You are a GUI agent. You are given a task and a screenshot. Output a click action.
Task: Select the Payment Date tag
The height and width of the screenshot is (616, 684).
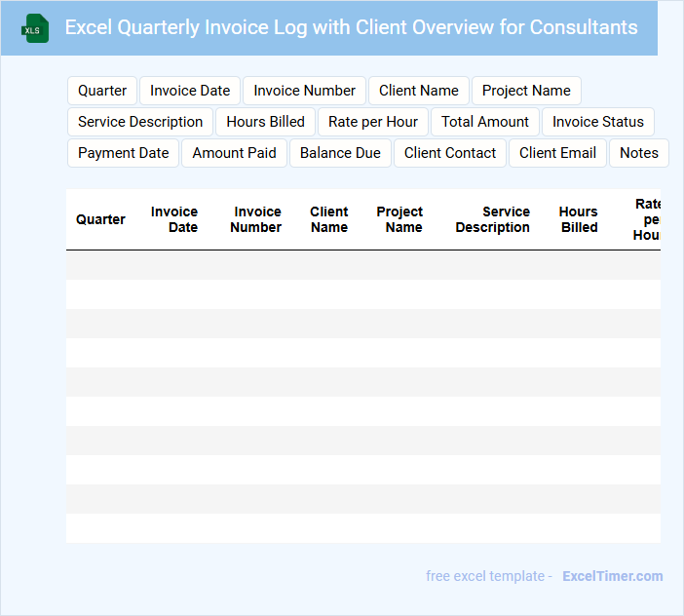[123, 153]
